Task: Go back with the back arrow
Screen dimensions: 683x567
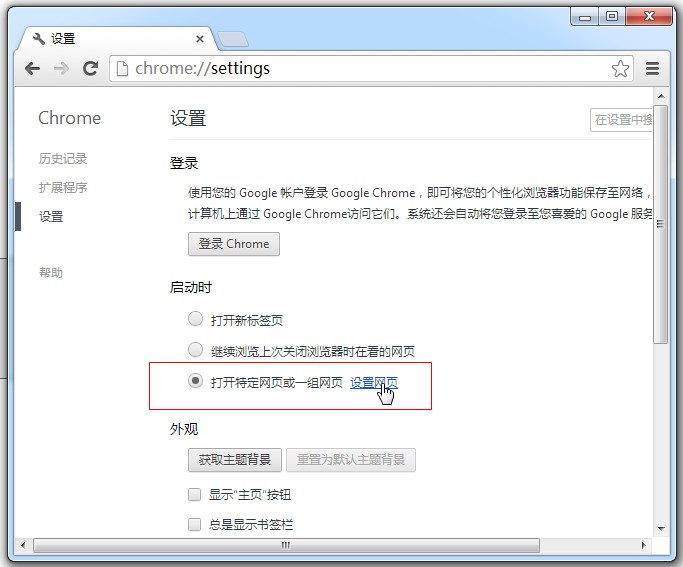Action: click(x=33, y=68)
